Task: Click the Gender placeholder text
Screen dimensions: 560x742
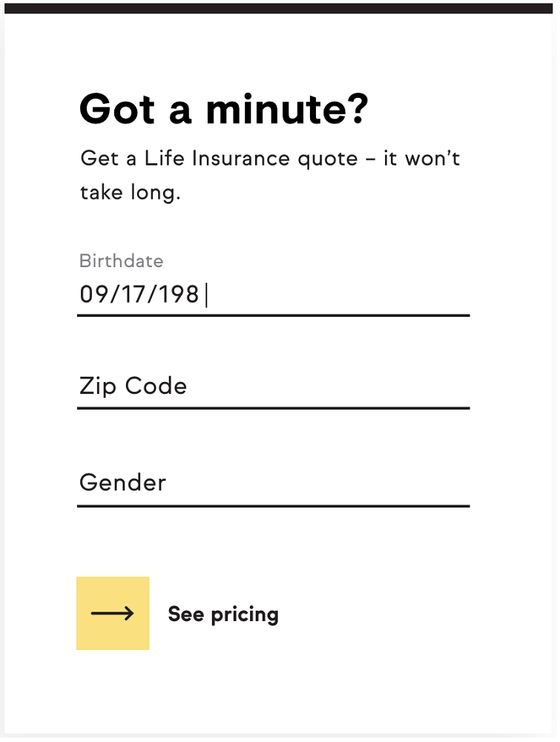Action: (x=122, y=483)
